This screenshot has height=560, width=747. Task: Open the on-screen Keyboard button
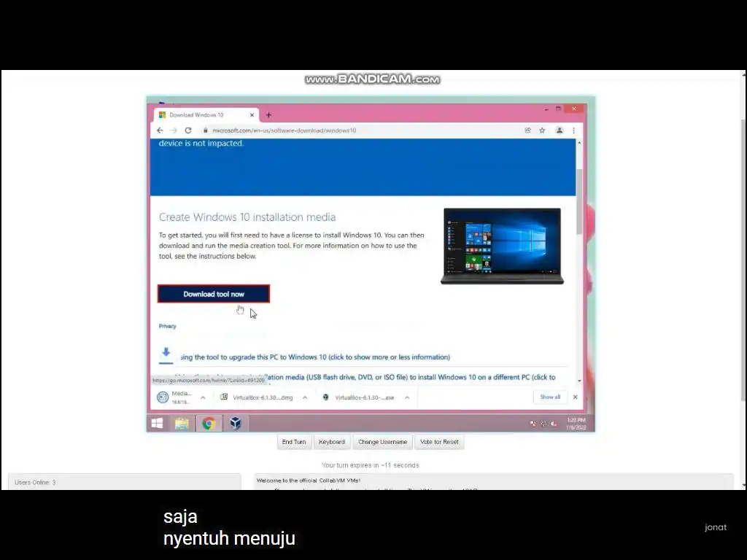click(x=332, y=442)
